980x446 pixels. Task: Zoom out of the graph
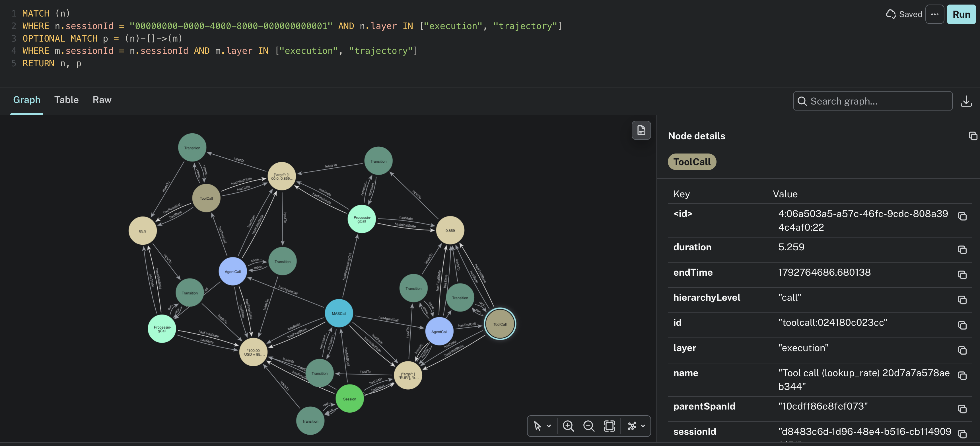[589, 426]
